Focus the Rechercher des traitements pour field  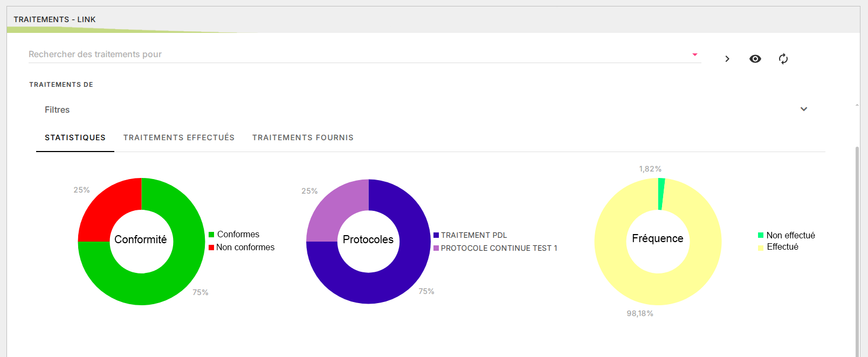(356, 54)
